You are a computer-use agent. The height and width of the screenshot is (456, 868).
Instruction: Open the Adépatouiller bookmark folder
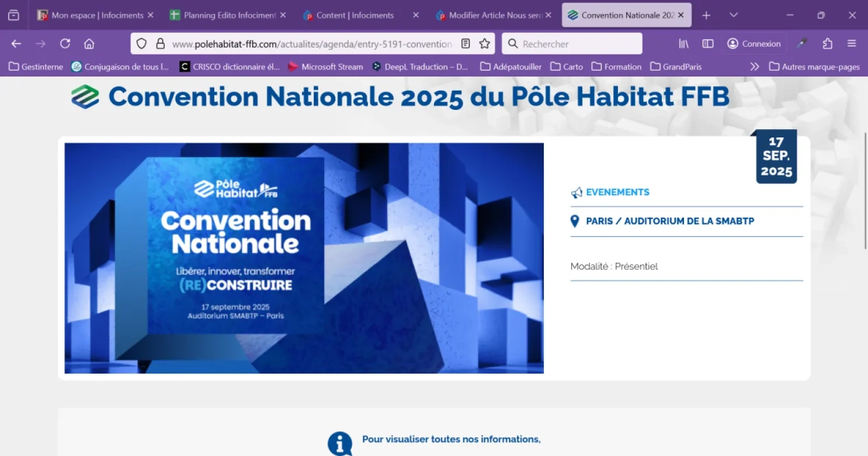click(x=511, y=67)
